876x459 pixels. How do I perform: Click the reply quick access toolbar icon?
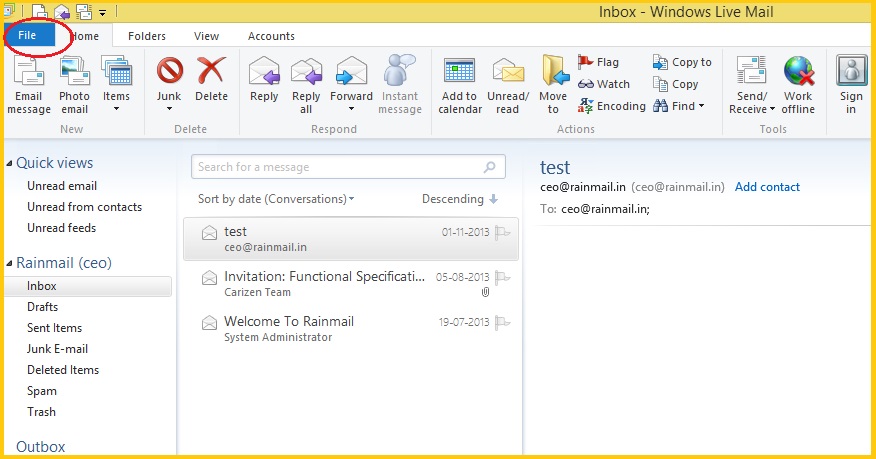[61, 11]
